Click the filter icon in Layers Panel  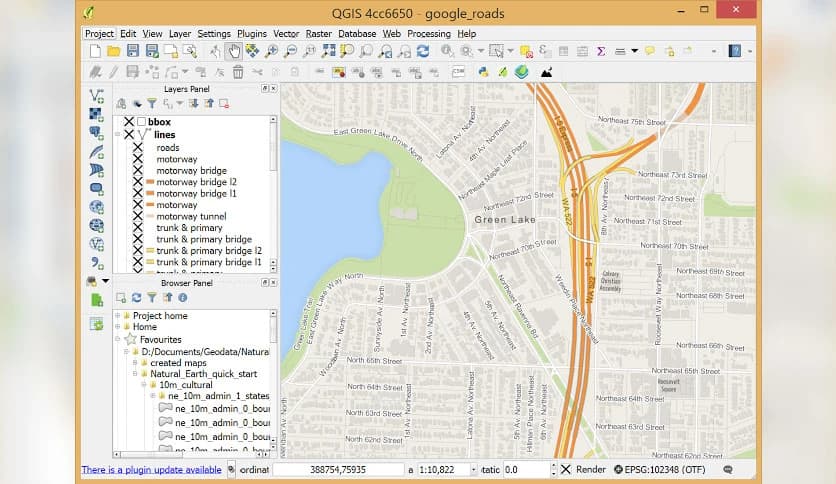point(152,103)
